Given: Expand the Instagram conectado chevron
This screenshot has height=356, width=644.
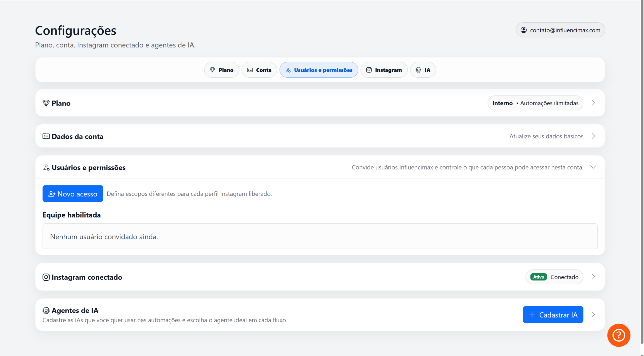Looking at the screenshot, I should tap(593, 277).
